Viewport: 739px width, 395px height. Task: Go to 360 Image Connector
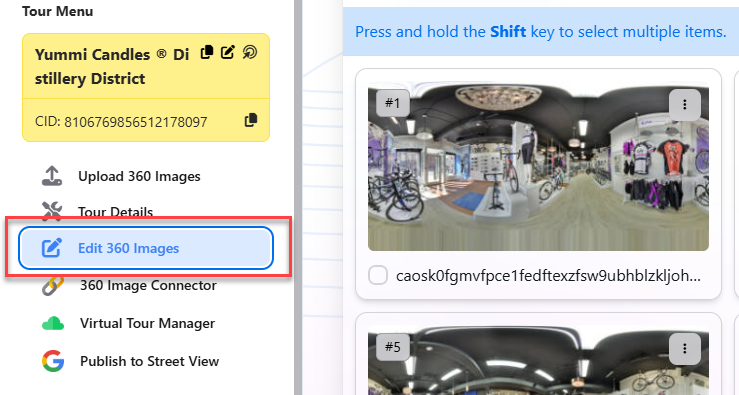coord(148,286)
